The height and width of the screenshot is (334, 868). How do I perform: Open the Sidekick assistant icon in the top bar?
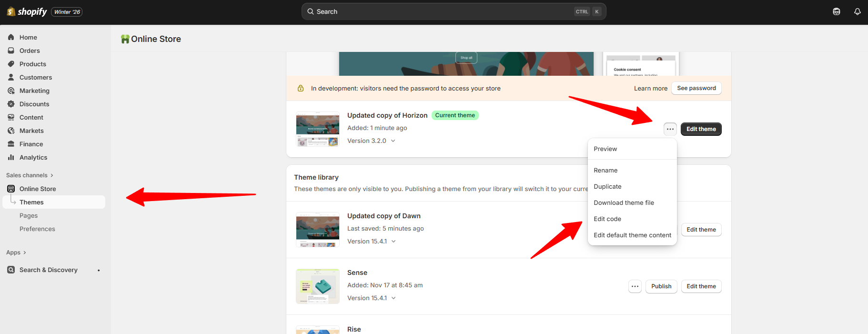(x=837, y=11)
